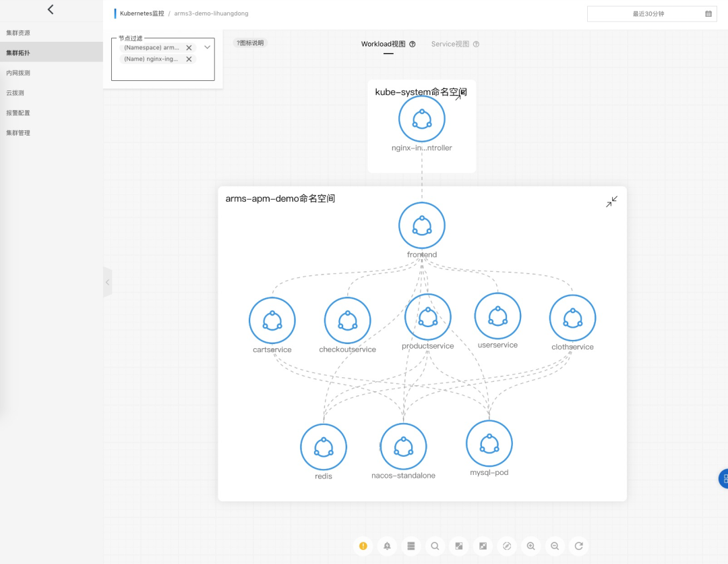This screenshot has width=728, height=564.
Task: Click the blue floating grid button at right edge
Action: 723,479
